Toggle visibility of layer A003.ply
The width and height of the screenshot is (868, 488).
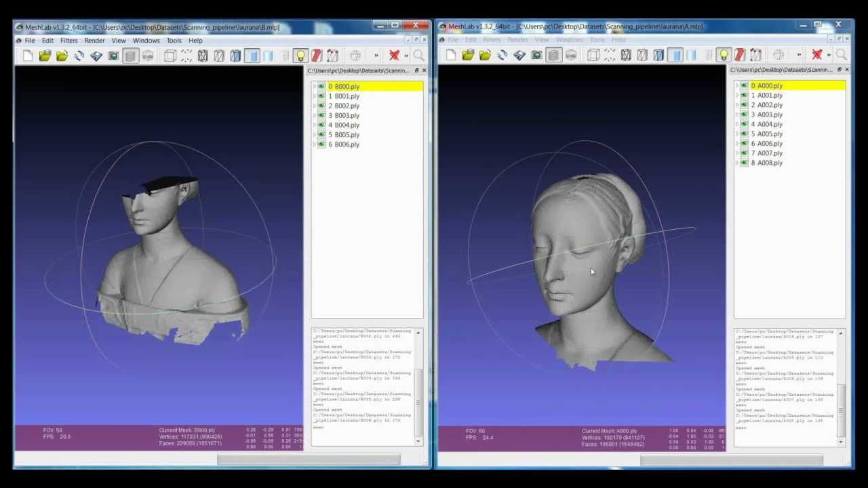pos(745,115)
